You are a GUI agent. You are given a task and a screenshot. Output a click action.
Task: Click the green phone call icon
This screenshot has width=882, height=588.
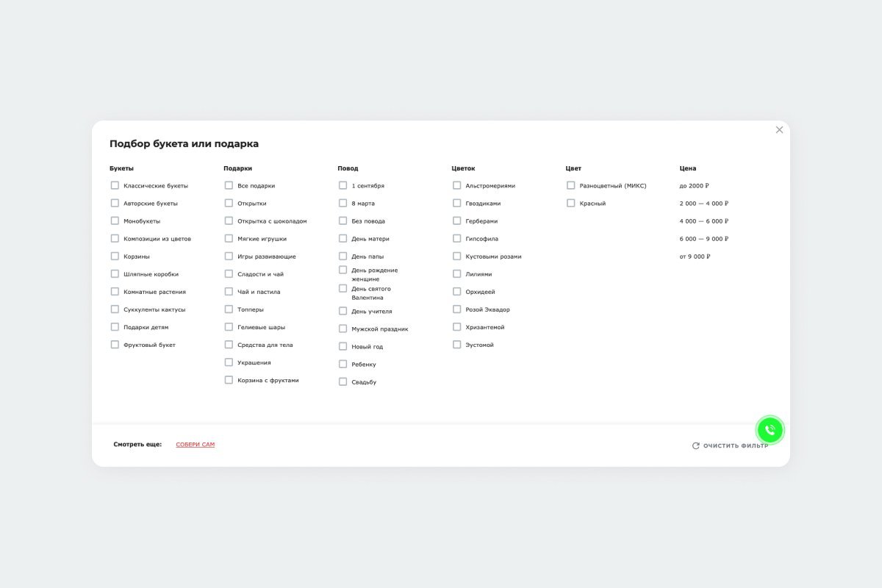[770, 430]
